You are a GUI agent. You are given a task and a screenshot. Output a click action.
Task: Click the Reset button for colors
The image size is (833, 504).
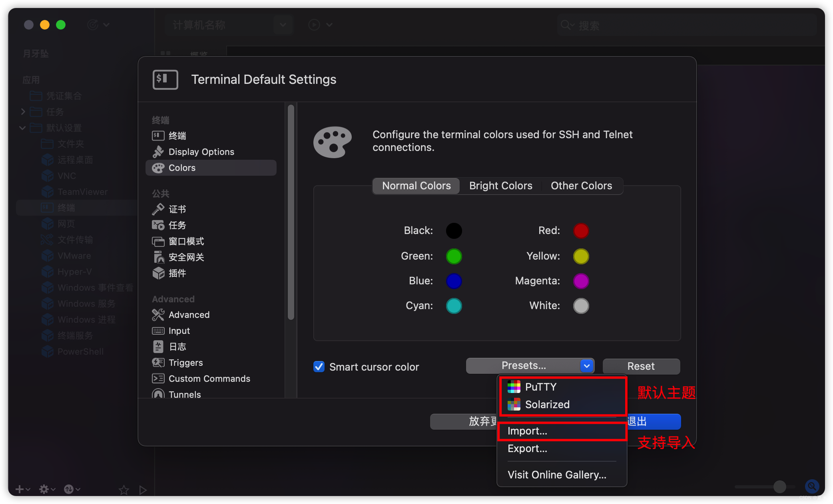640,365
